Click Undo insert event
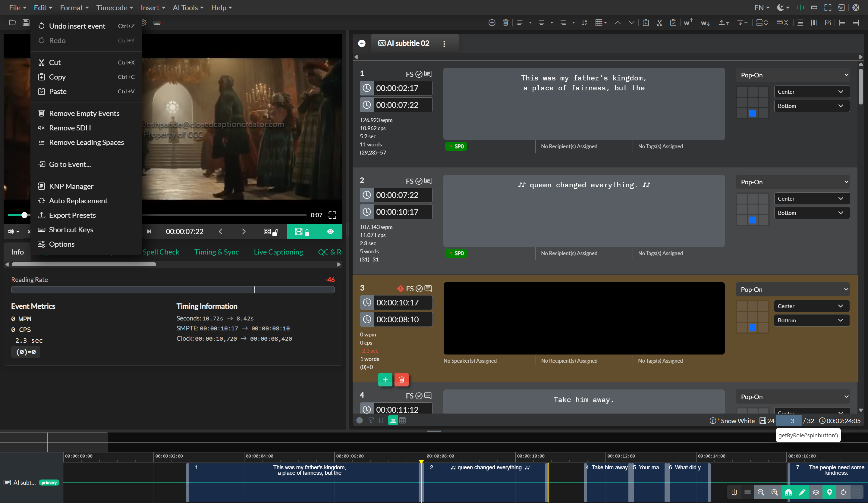This screenshot has height=503, width=868. point(86,26)
